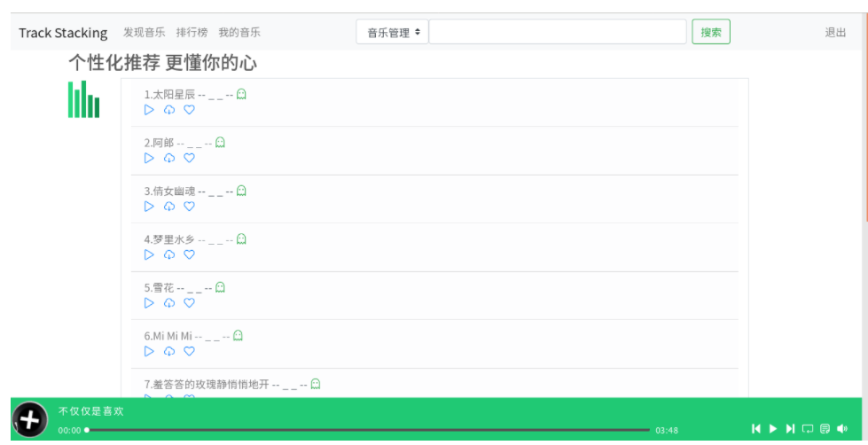Open the 发现音乐 nav item

144,32
